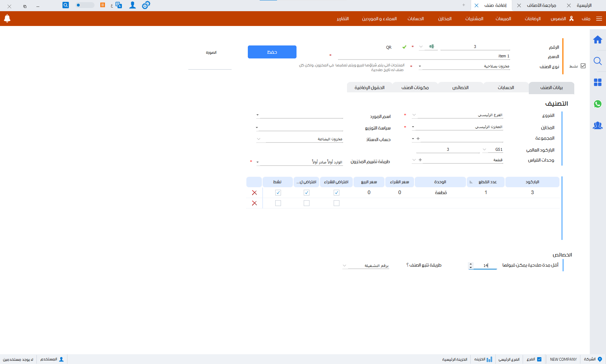
Task: Open the طريقة تتبع الصنف tracking dropdown
Action: point(344,266)
